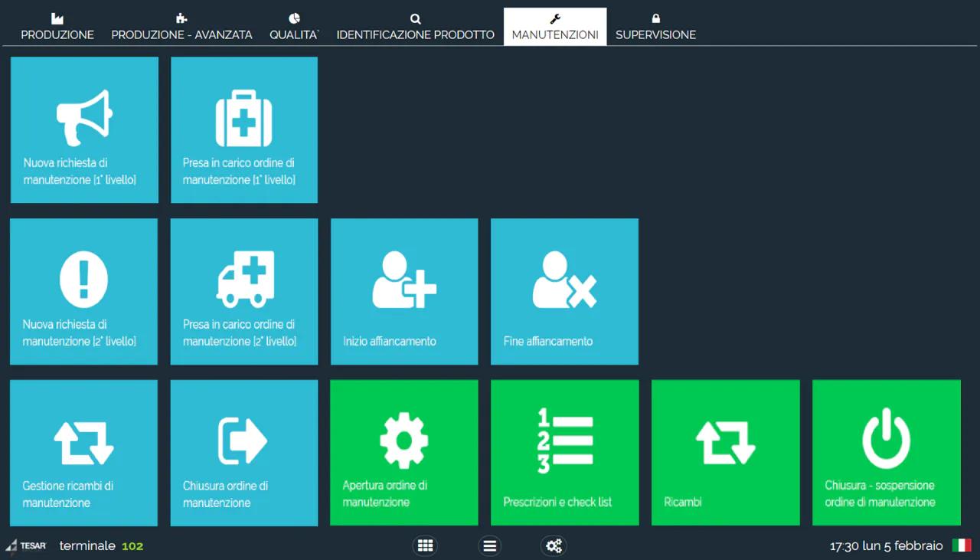Open settings gears in bottom bar
980x560 pixels.
554,545
